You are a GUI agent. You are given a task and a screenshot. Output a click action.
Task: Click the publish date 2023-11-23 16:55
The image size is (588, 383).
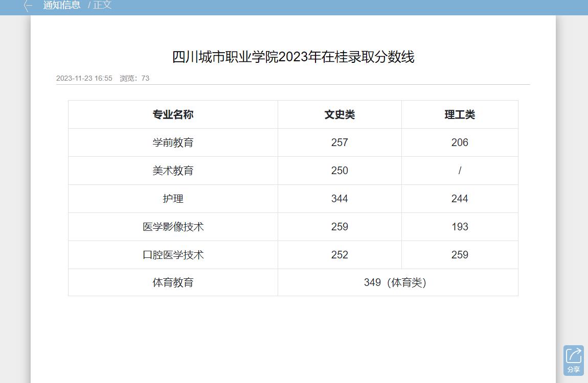[x=84, y=78]
